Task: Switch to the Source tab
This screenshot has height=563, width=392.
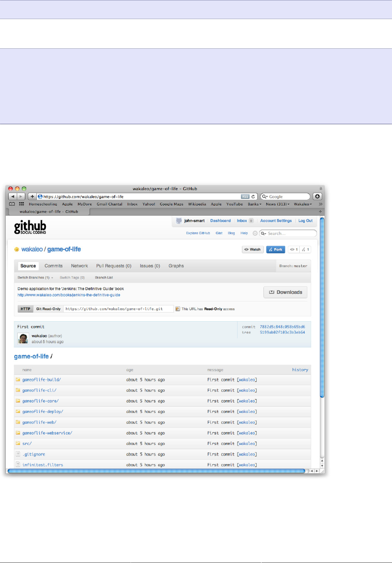Action: 28,266
